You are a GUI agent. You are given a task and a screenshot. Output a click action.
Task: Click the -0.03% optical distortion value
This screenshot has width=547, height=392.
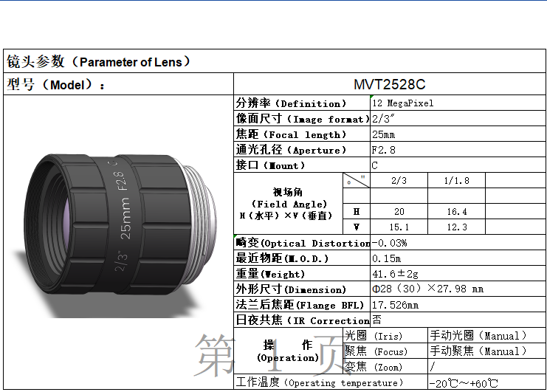coord(458,243)
